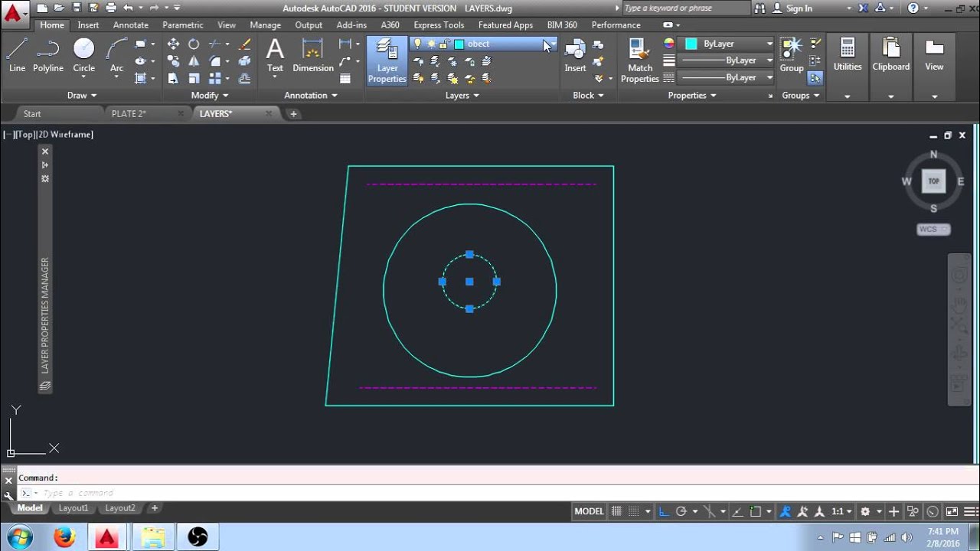Click the Sign In button

click(793, 8)
